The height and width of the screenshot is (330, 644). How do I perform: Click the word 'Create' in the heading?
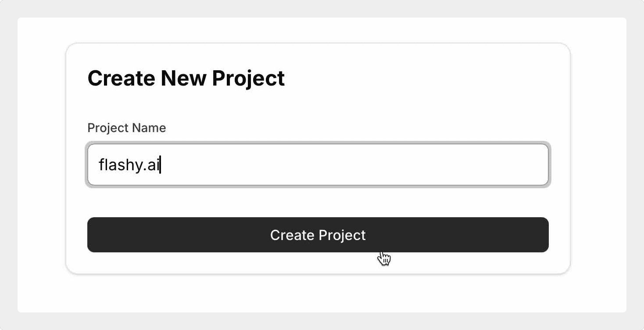[x=121, y=78]
